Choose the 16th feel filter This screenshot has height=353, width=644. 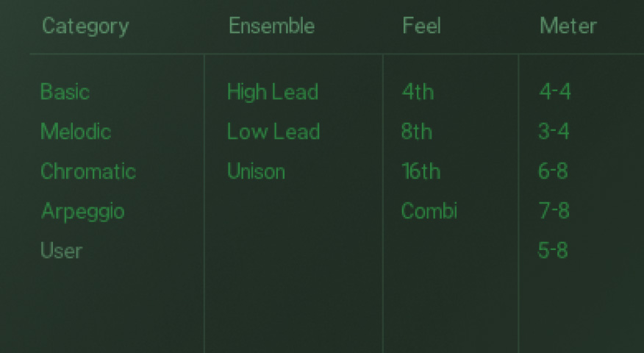[421, 172]
